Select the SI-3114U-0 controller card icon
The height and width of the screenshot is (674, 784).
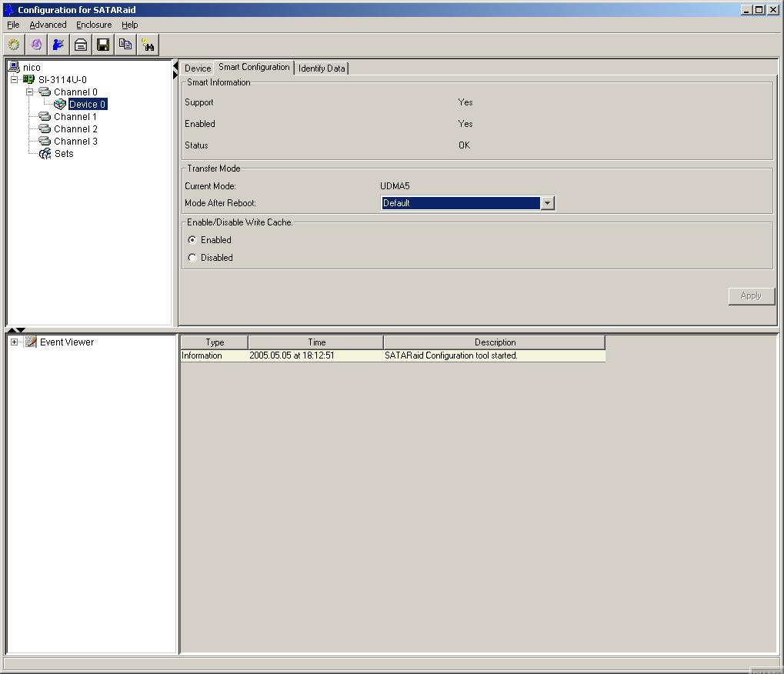point(29,79)
